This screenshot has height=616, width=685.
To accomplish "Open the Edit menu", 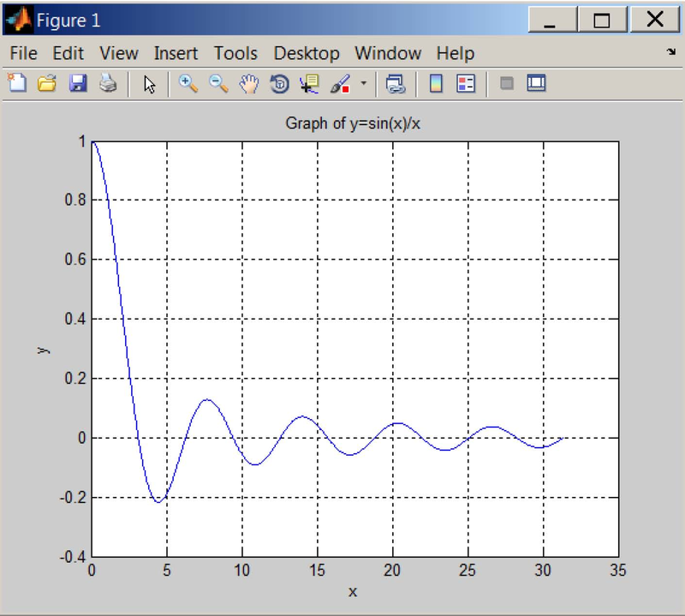I will (68, 53).
